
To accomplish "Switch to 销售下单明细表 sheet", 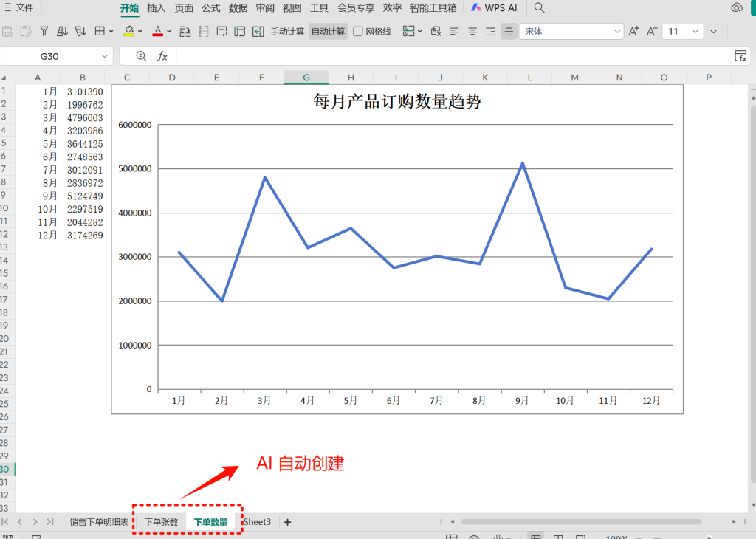I will pos(99,522).
